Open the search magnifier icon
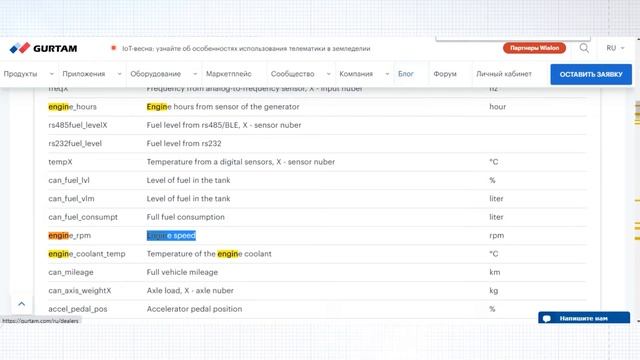Viewport: 640px width, 360px height. click(584, 48)
